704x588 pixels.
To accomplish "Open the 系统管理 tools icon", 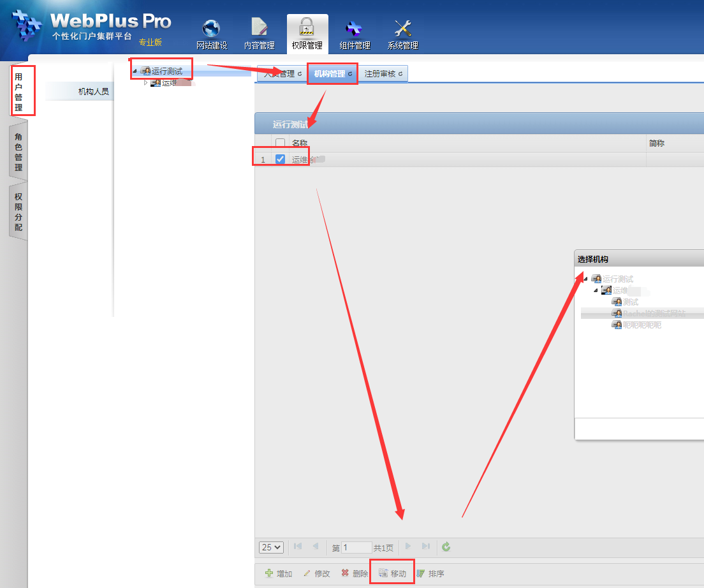I will click(x=402, y=29).
